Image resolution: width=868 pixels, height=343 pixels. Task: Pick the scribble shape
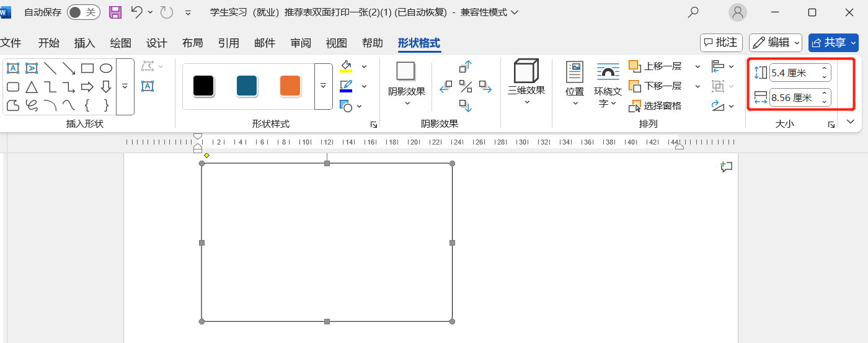(32, 105)
